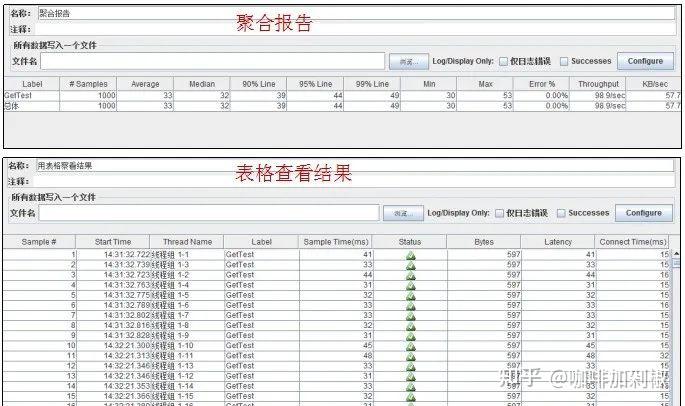685x406 pixels.
Task: Select the success icon for sample 3
Action: click(411, 275)
